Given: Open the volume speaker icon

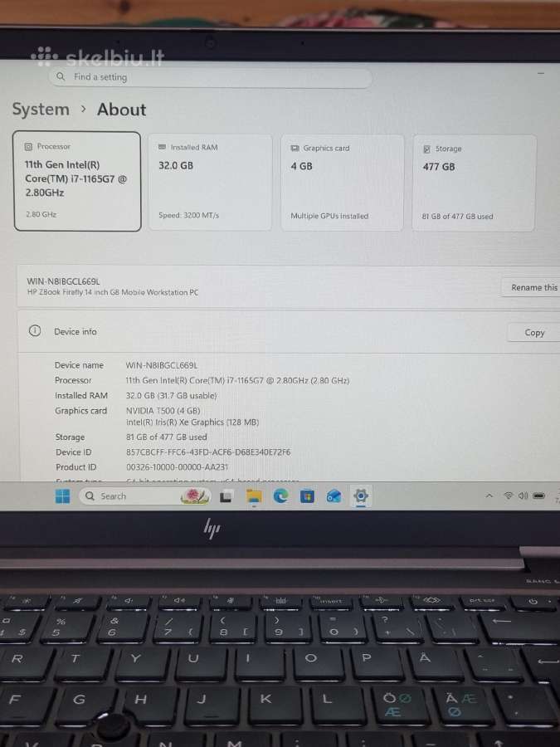Looking at the screenshot, I should pyautogui.click(x=523, y=496).
